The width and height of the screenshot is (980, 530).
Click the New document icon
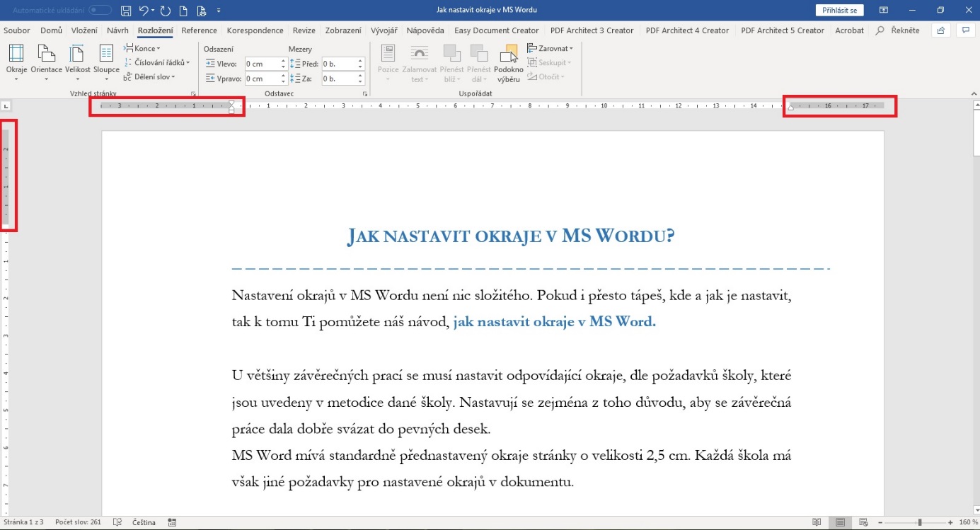pyautogui.click(x=183, y=11)
